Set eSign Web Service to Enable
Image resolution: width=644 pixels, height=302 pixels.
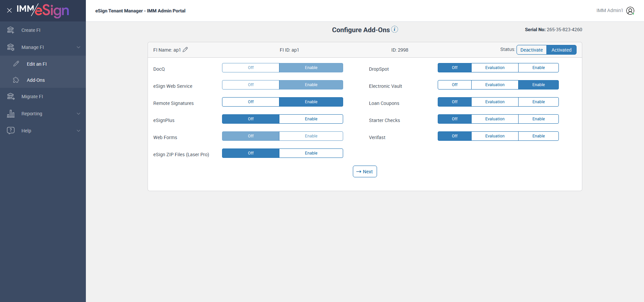coord(311,85)
